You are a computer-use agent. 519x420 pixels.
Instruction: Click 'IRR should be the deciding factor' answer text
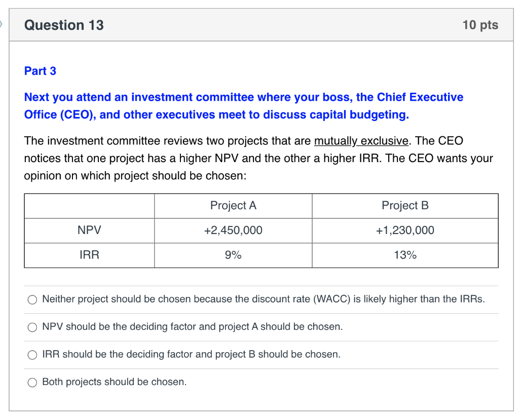(x=191, y=354)
